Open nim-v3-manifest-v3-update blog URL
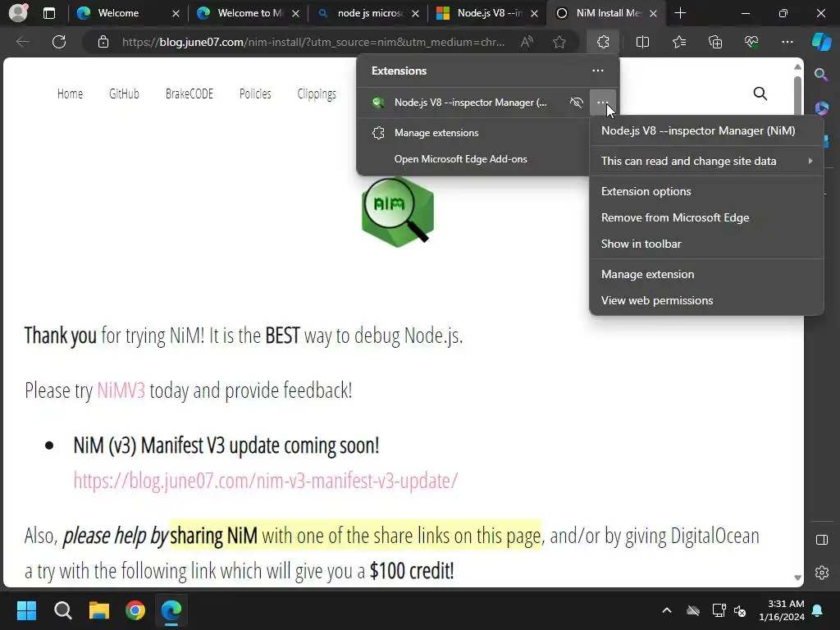This screenshot has width=840, height=630. click(x=266, y=481)
